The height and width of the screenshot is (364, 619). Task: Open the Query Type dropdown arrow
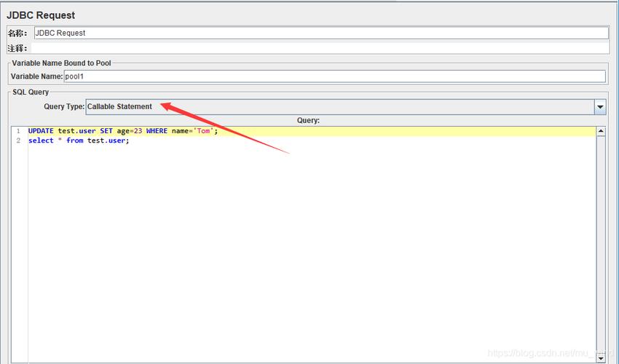[600, 107]
